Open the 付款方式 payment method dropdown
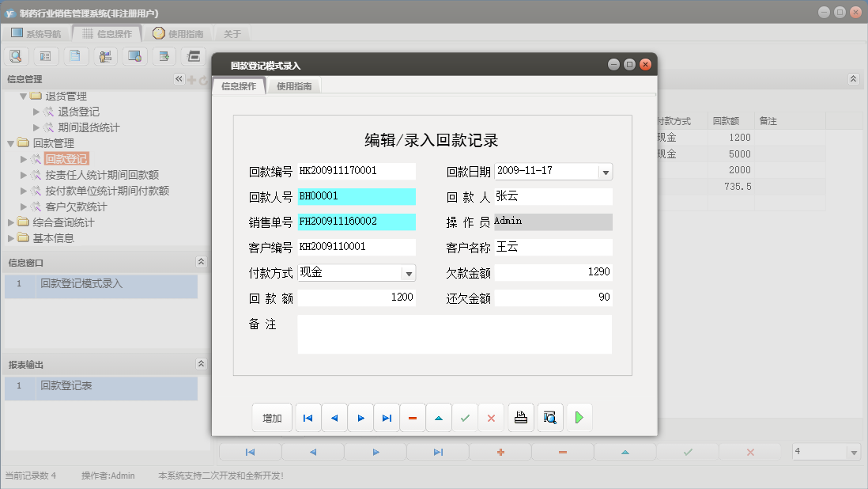 [409, 272]
